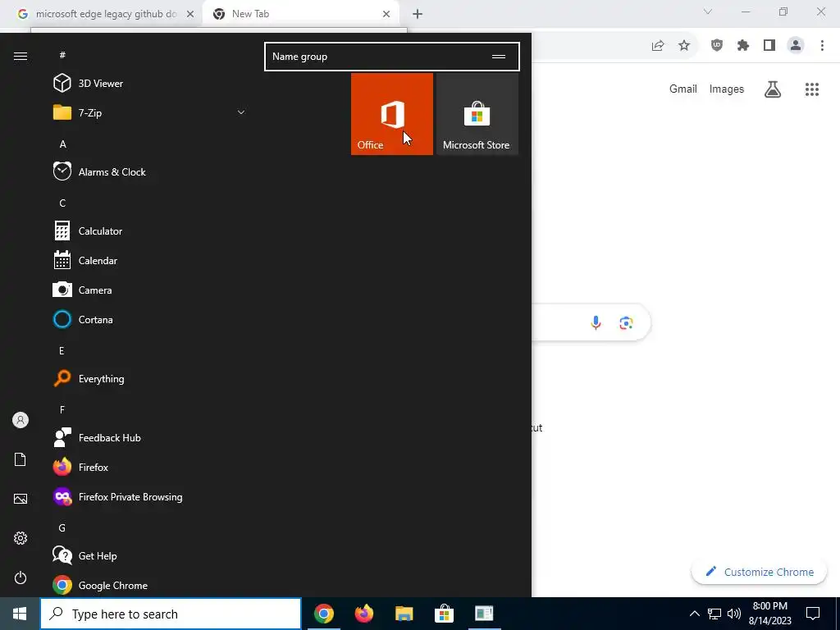Click the Share this page icon
The width and height of the screenshot is (840, 630).
click(x=658, y=46)
